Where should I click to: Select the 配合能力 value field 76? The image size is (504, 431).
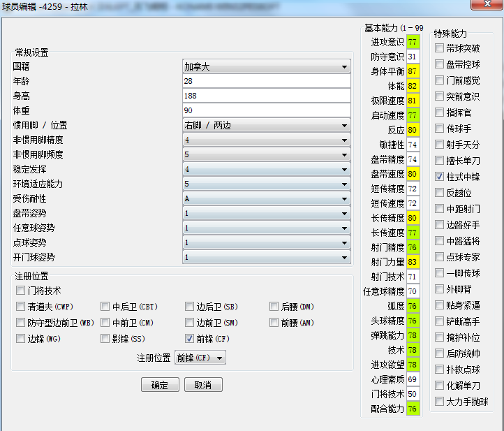click(413, 409)
